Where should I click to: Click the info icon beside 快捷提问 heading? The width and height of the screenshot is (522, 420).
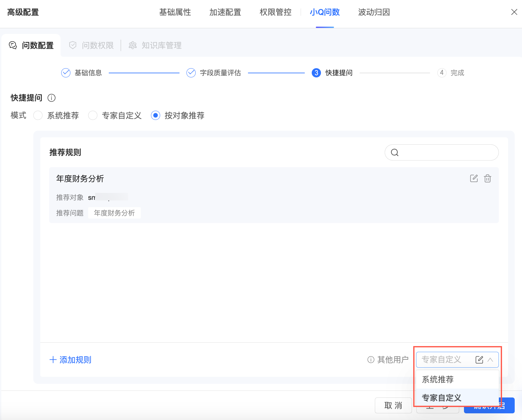tap(51, 98)
